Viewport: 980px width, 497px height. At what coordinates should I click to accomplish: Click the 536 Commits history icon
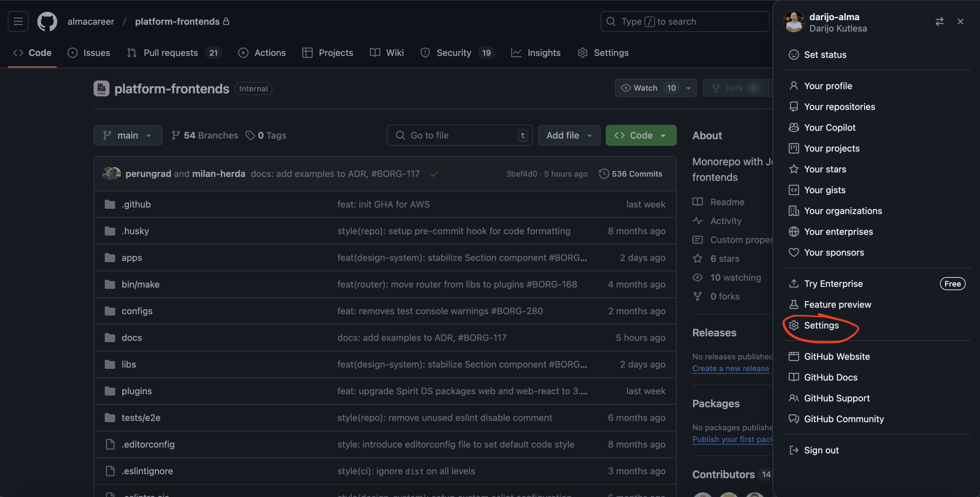pos(604,174)
